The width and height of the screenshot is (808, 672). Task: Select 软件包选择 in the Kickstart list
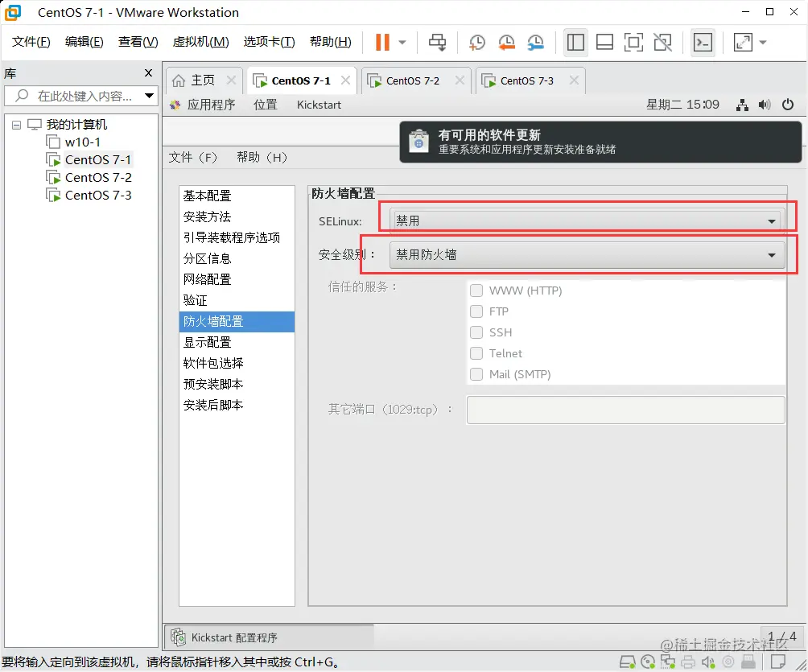pyautogui.click(x=237, y=363)
